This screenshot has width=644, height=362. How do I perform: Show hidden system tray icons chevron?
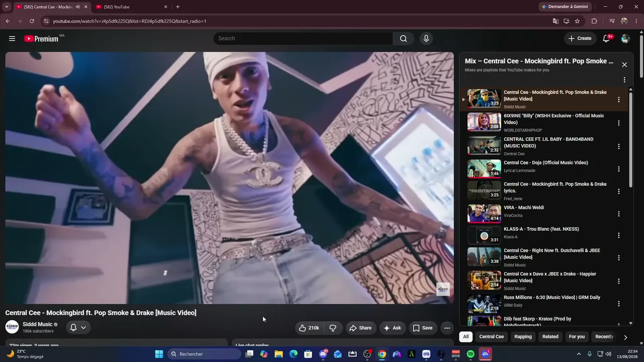tap(579, 354)
